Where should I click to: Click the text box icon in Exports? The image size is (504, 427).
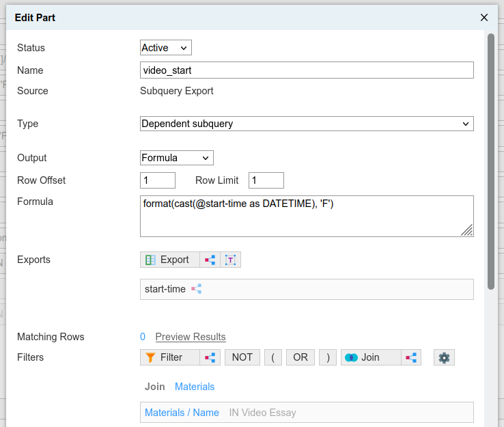pyautogui.click(x=231, y=260)
